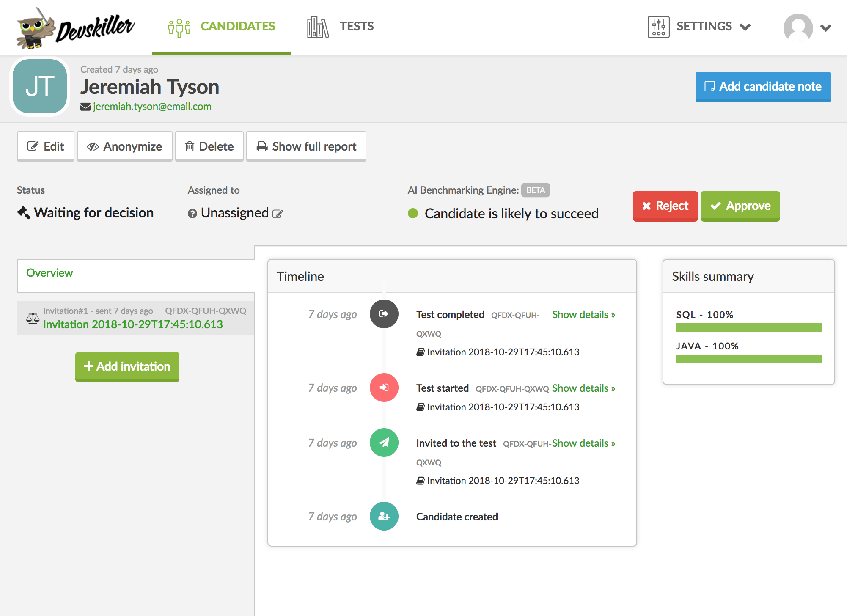Open the user account avatar menu
The image size is (847, 616).
tap(798, 27)
